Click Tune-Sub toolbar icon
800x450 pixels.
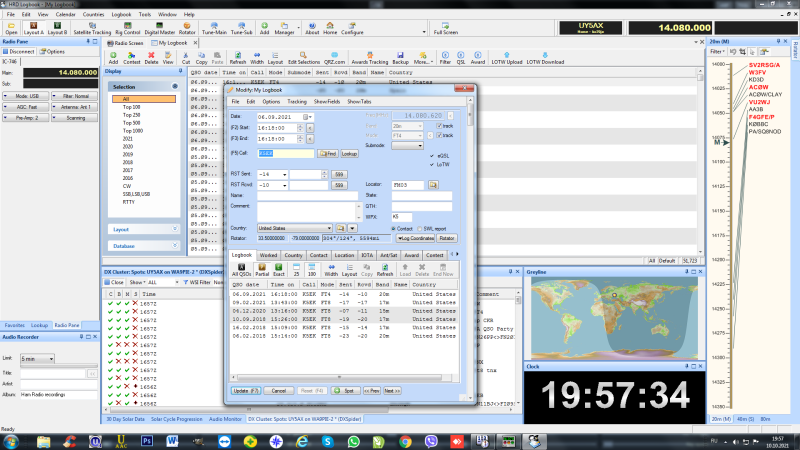click(x=241, y=28)
